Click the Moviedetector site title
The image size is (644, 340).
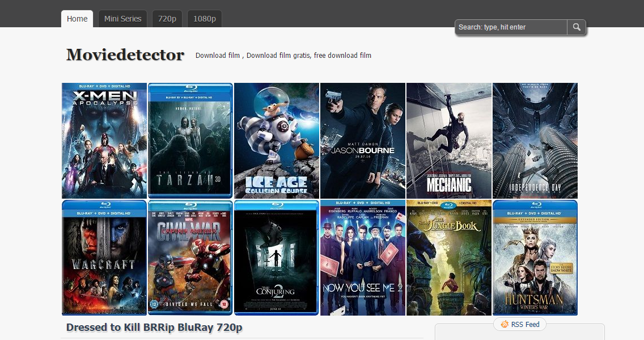(125, 54)
